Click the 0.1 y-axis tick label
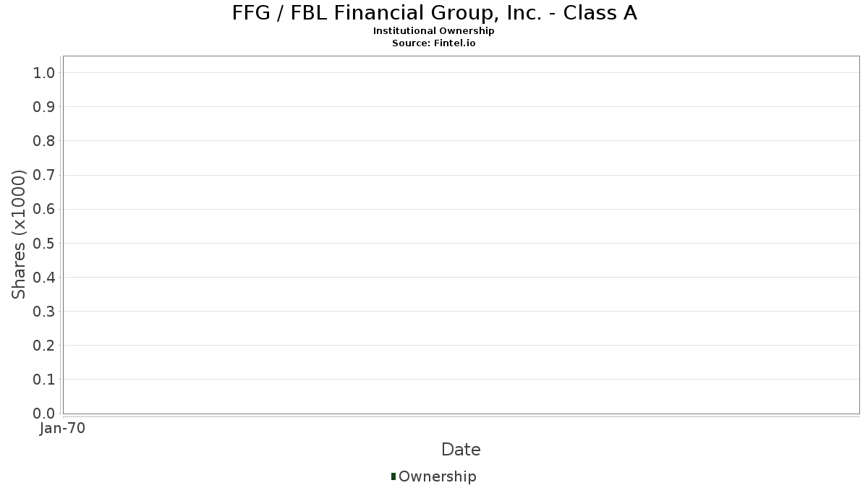Image resolution: width=868 pixels, height=488 pixels. pyautogui.click(x=44, y=380)
